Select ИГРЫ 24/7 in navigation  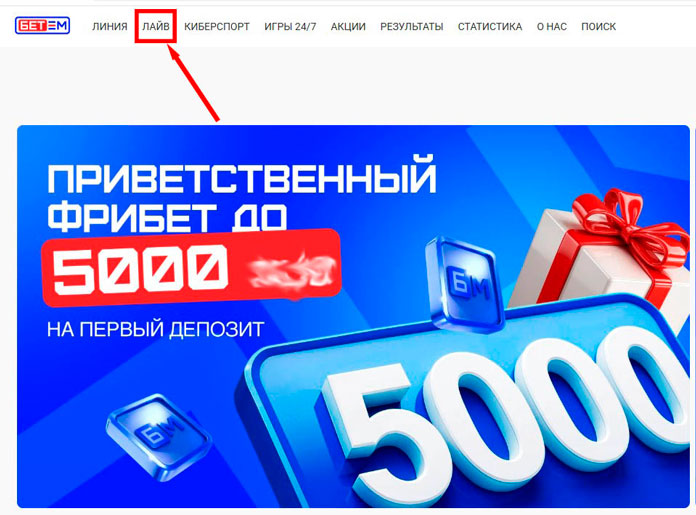pos(290,27)
